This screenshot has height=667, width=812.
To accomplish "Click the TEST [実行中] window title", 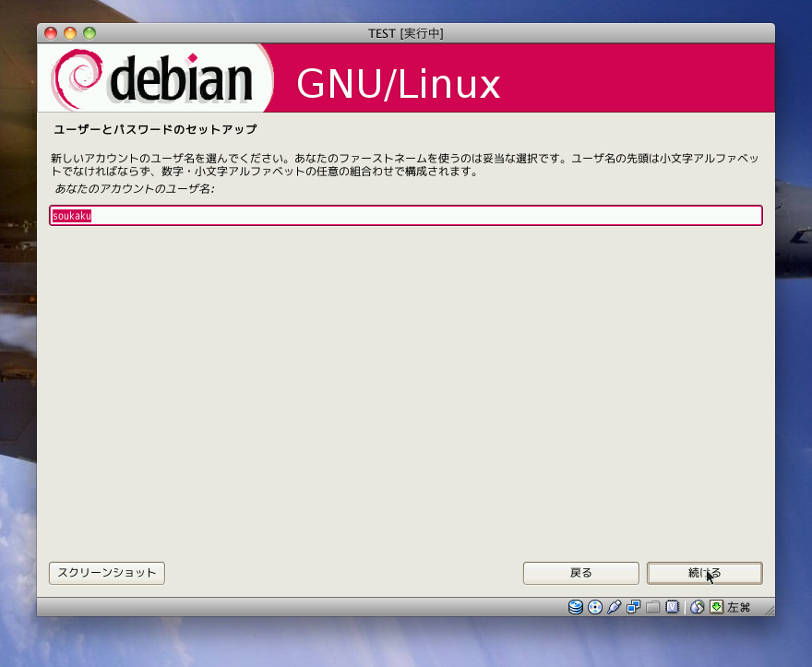I will [405, 33].
